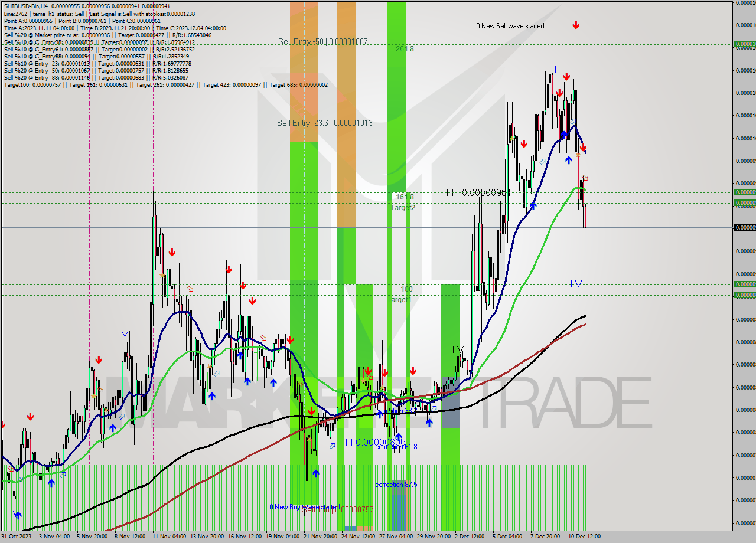Click the '5 Nov 20:00' time axis label
Screen dimensions: 756x543
(x=92, y=537)
